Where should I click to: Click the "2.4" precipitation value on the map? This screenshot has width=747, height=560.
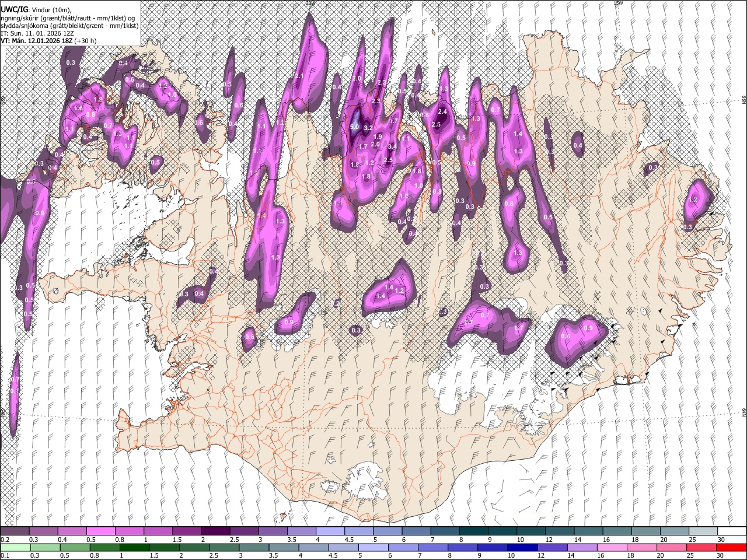(x=442, y=111)
